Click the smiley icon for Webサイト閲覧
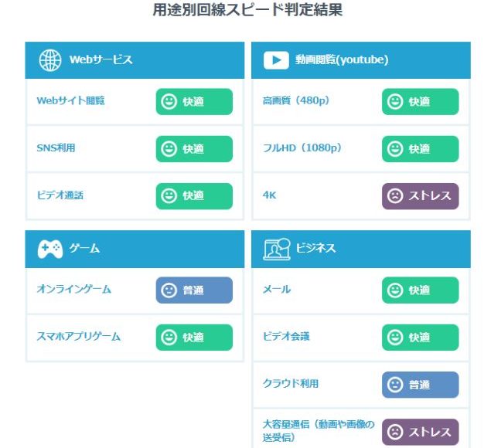The width and height of the screenshot is (484, 448). coord(169,102)
